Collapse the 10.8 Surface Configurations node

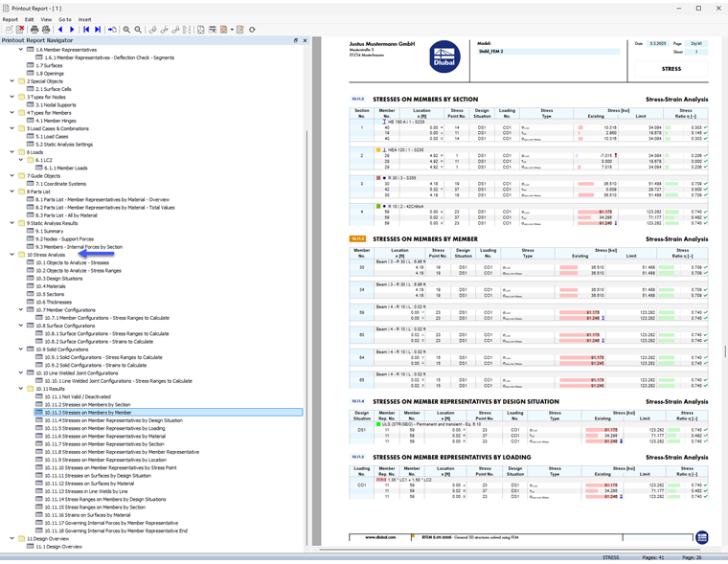click(21, 326)
